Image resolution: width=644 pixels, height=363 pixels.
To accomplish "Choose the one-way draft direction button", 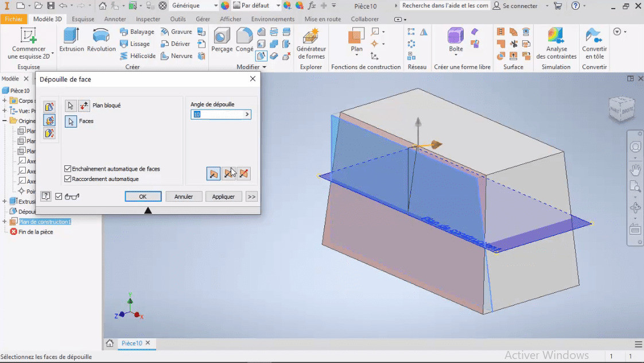I will [214, 173].
